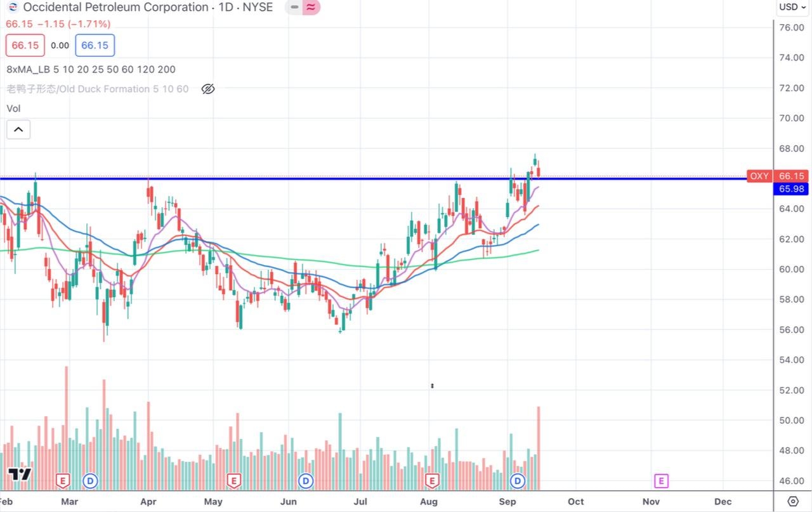
Task: Collapse the indicator legend with the chevron
Action: pyautogui.click(x=18, y=130)
